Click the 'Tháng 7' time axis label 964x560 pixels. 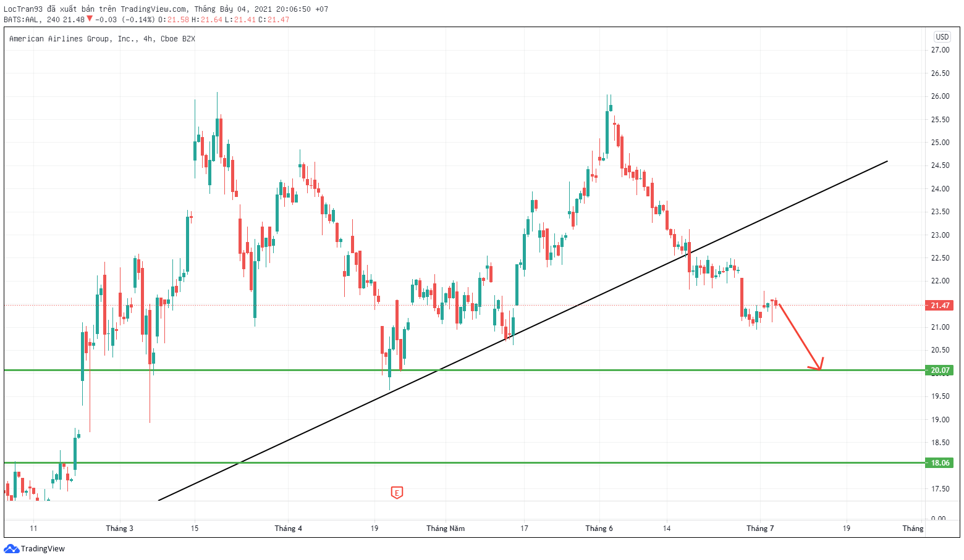760,529
